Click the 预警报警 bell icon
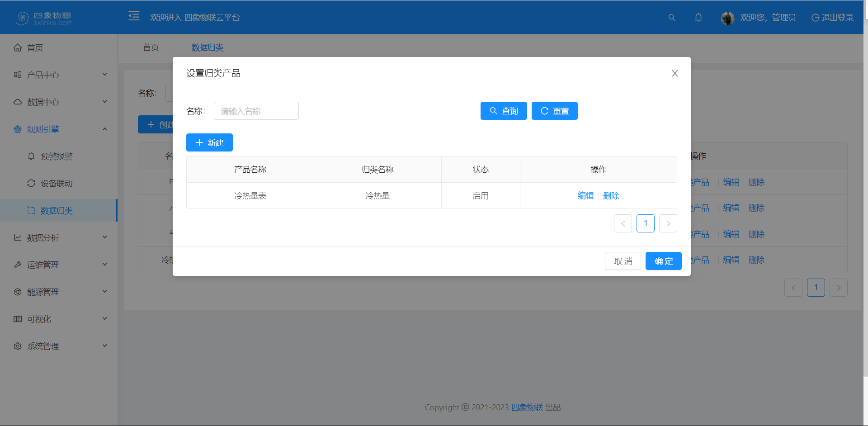The width and height of the screenshot is (868, 426). tap(31, 156)
